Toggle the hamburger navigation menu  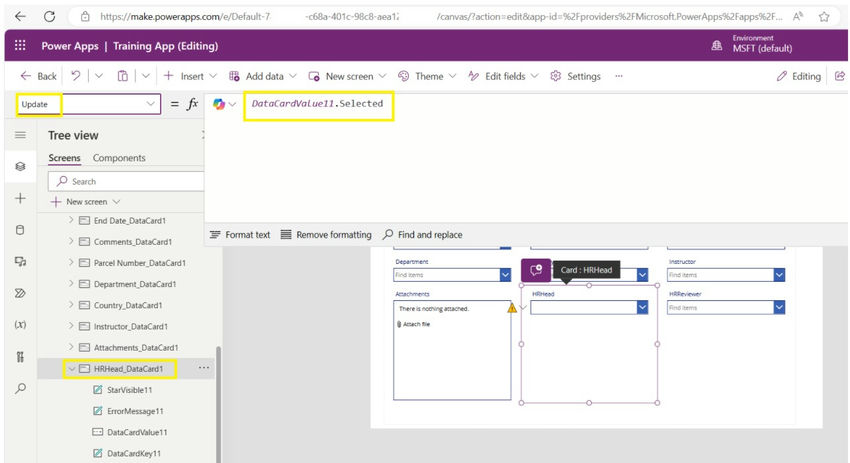coord(20,134)
